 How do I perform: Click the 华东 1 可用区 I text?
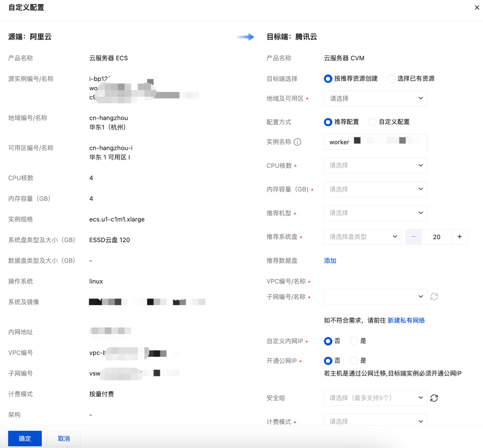tap(110, 157)
